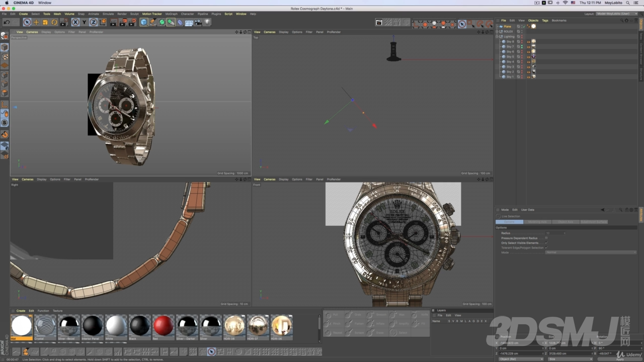Select the Sky 8 object
The width and height of the screenshot is (644, 362).
coord(510,42)
